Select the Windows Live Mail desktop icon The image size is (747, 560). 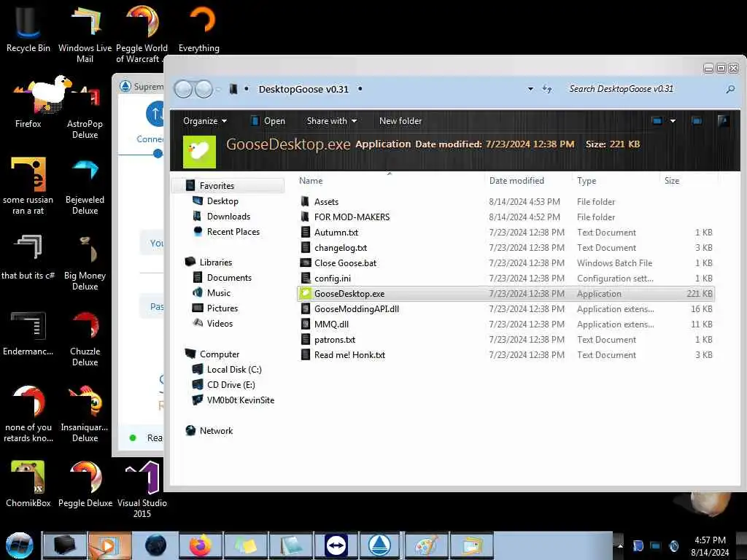coord(85,34)
